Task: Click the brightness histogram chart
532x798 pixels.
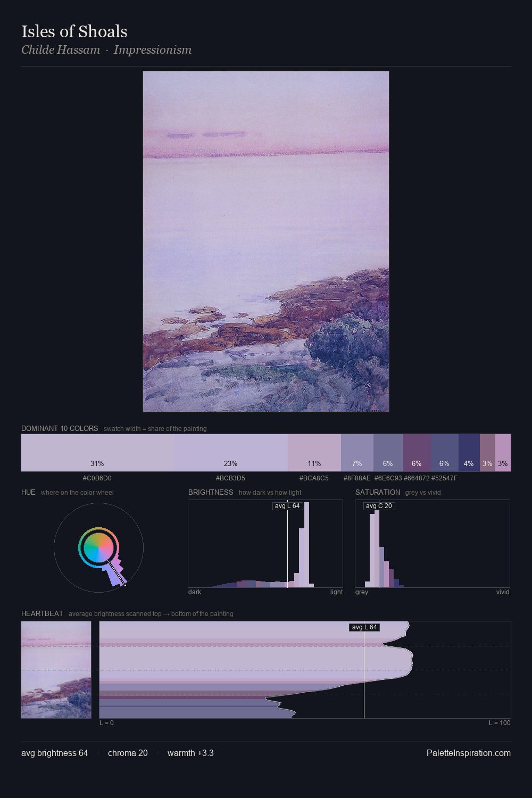Action: [x=265, y=544]
